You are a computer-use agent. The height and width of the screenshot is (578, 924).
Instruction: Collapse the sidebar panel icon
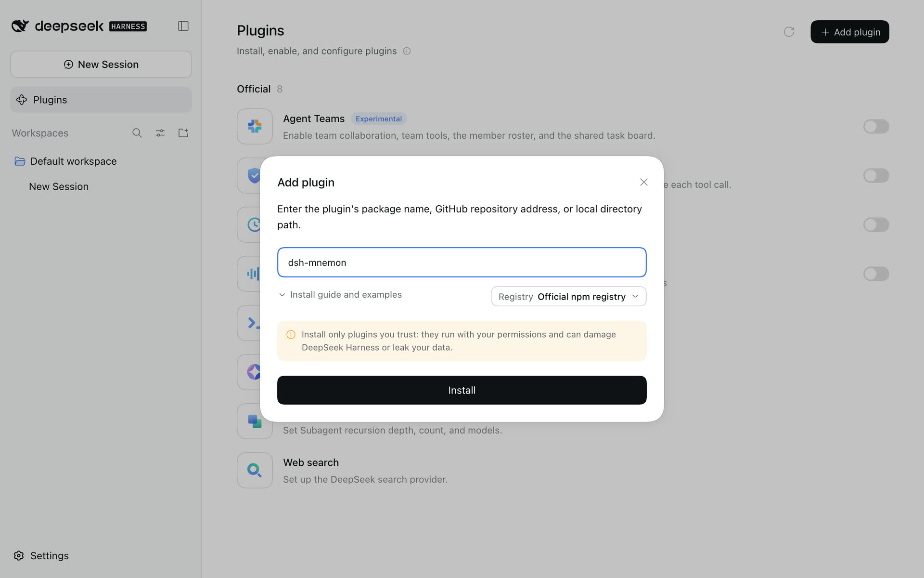point(183,26)
